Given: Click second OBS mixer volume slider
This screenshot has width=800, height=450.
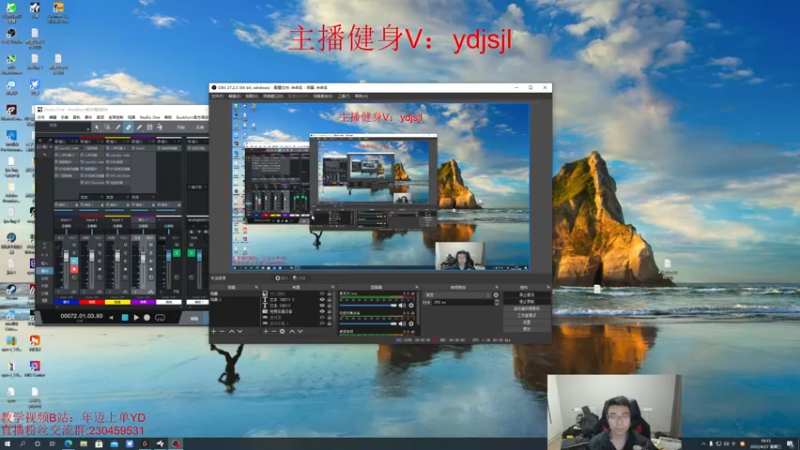Looking at the screenshot, I should pos(368,323).
